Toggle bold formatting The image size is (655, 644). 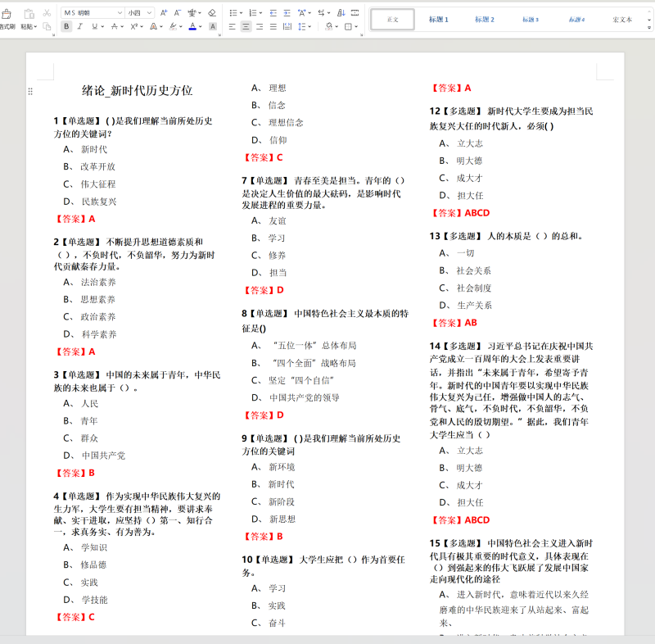pyautogui.click(x=66, y=27)
